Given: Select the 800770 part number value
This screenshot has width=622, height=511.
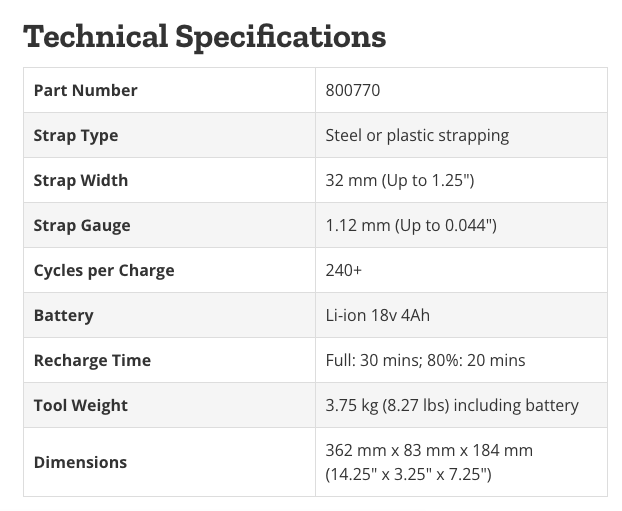Looking at the screenshot, I should (x=353, y=90).
